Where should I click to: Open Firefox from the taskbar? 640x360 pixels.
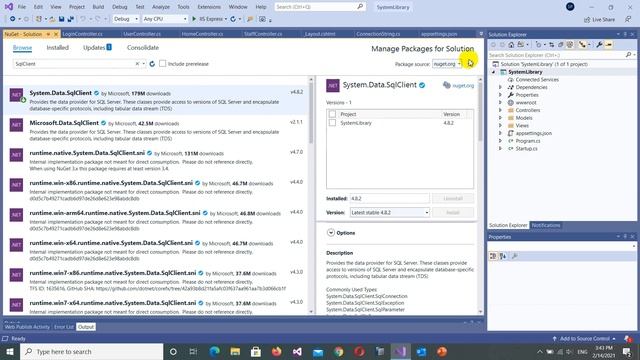point(277,351)
